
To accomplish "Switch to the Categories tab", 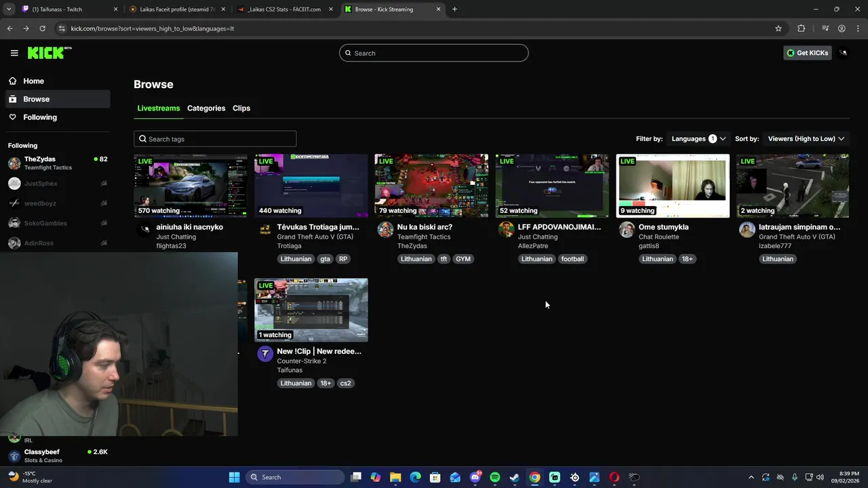I will click(x=206, y=108).
